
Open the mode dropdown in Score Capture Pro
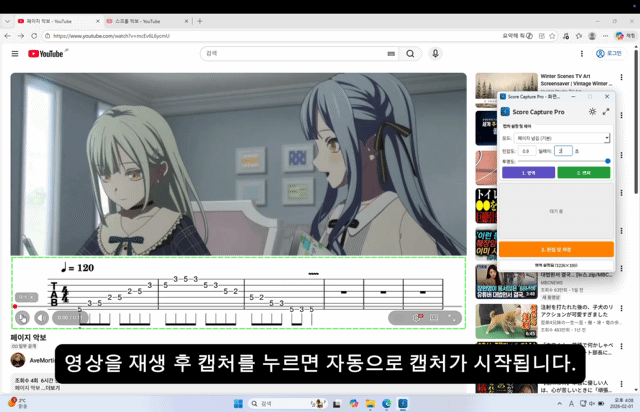[x=563, y=138]
